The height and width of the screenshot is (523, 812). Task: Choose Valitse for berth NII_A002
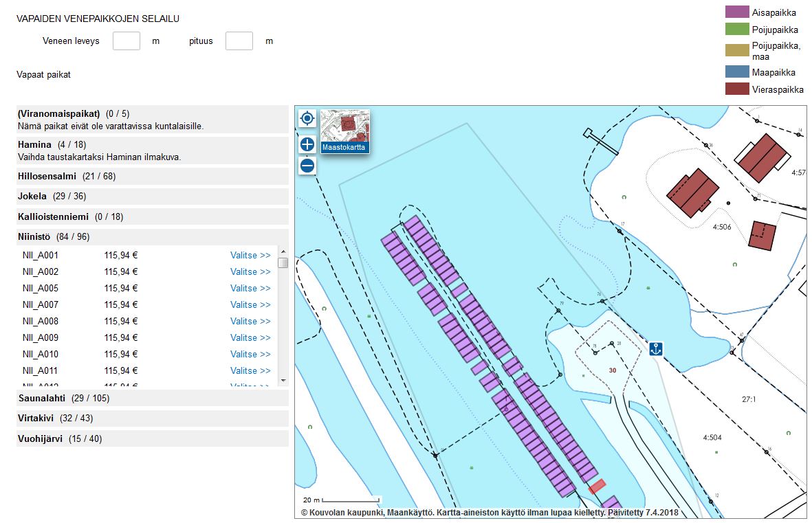[x=250, y=272]
